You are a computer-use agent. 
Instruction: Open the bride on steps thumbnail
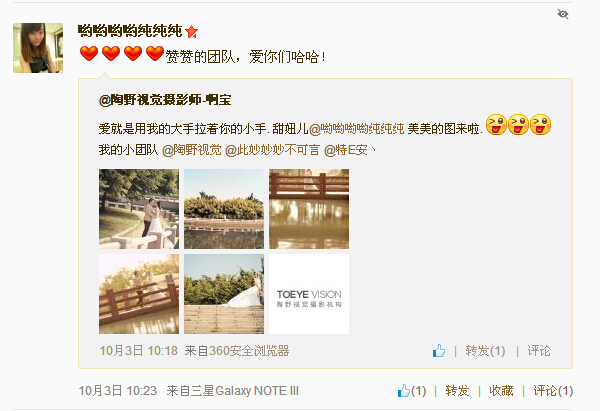click(224, 294)
